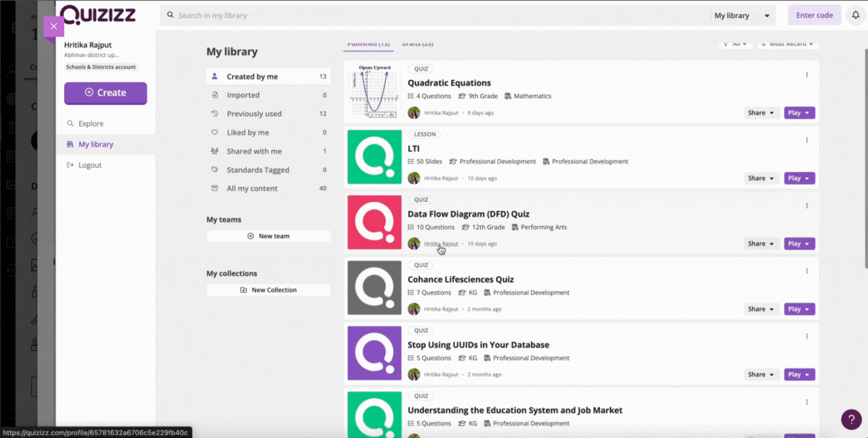Select Imported filter

268,95
